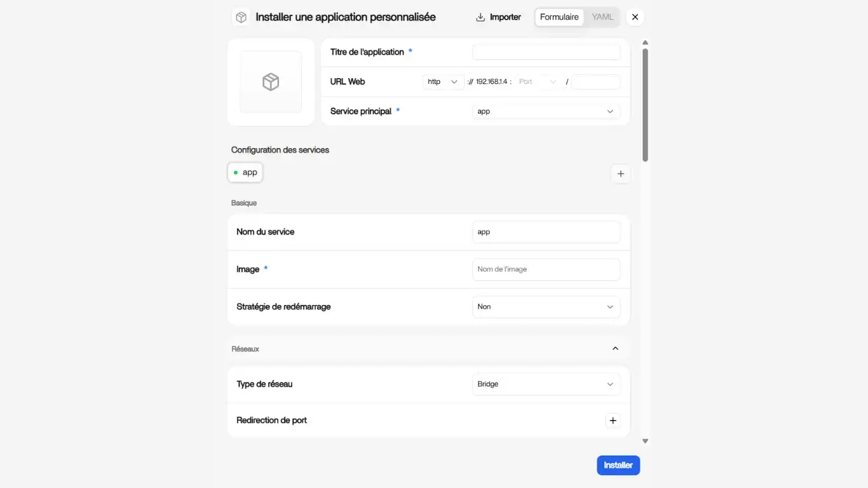Focus the Titre de l'application field
Viewport: 868px width, 488px height.
[x=546, y=52]
